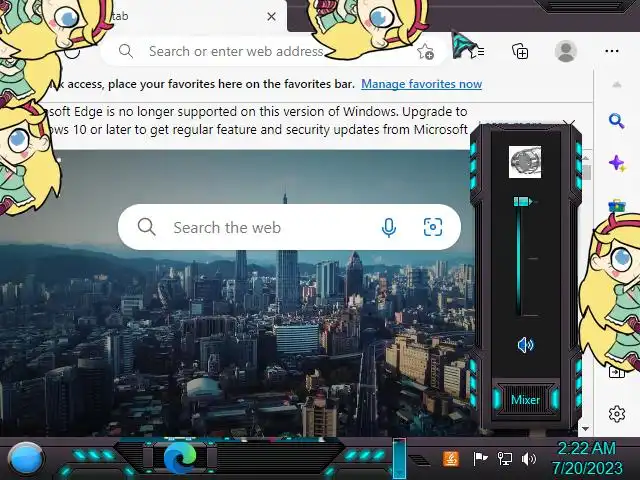Close the current browser tab
This screenshot has height=480, width=640.
click(x=271, y=17)
